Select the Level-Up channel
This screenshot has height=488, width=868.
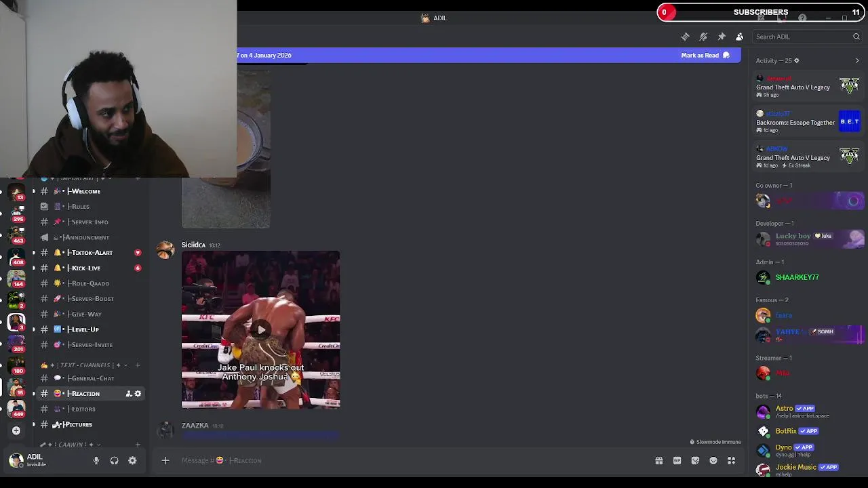coord(90,329)
